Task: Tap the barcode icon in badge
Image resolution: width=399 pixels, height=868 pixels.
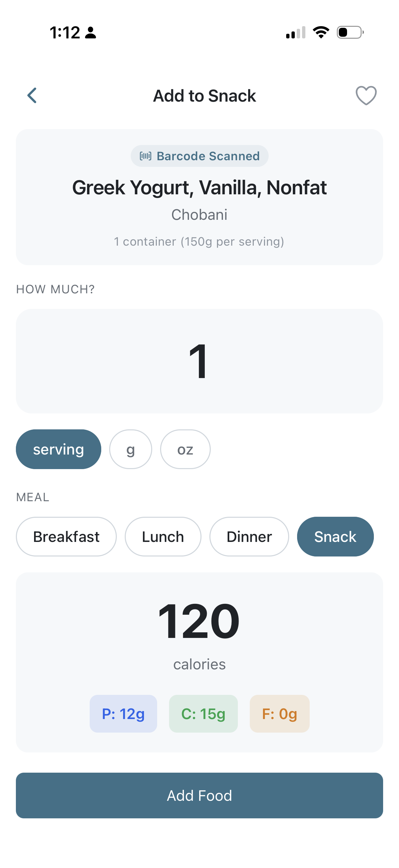Action: pos(146,156)
